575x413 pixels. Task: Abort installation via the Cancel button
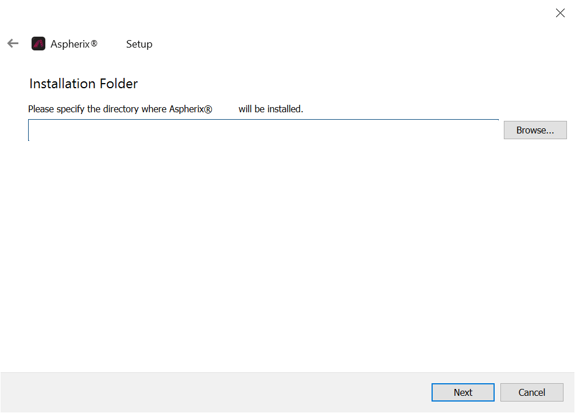(532, 392)
